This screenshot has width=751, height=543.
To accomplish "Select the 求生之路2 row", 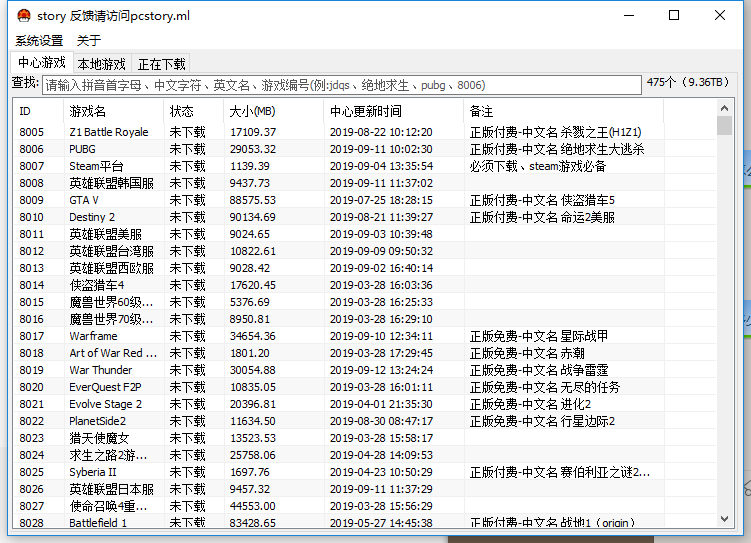I will [365, 455].
